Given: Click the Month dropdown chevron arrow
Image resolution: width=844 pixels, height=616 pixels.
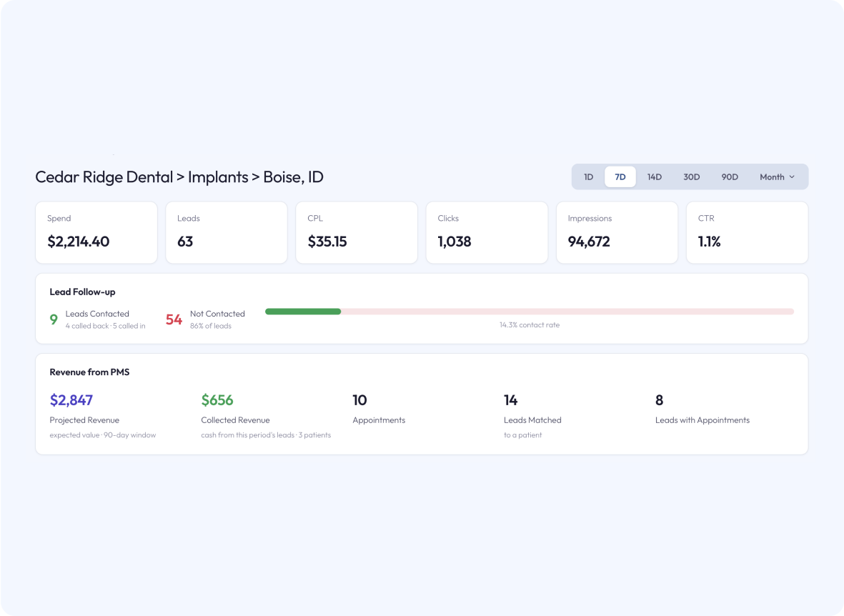Looking at the screenshot, I should tap(792, 177).
